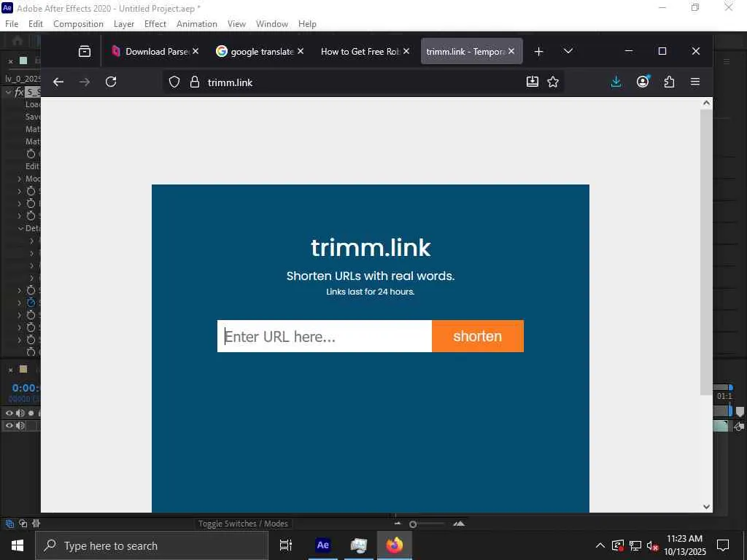Open the extensions puzzle icon
The height and width of the screenshot is (560, 747).
(669, 82)
